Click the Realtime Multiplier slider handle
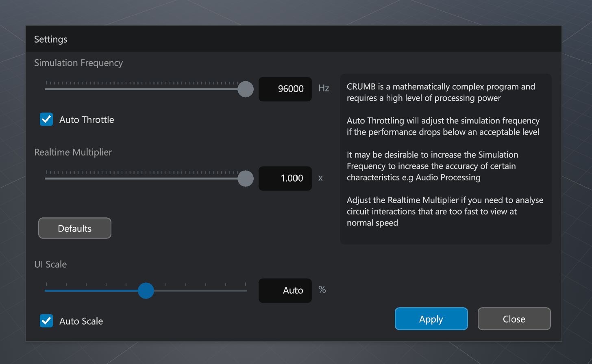592x364 pixels. 246,178
